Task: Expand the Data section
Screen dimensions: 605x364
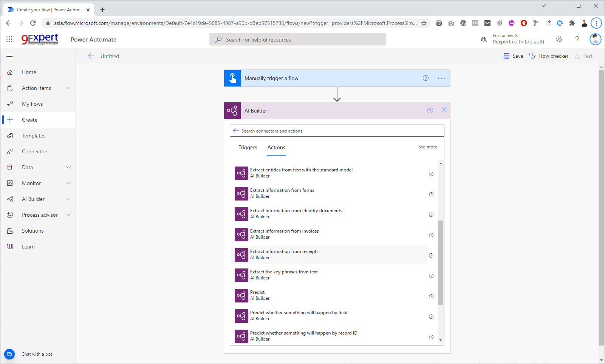Action: (x=68, y=167)
